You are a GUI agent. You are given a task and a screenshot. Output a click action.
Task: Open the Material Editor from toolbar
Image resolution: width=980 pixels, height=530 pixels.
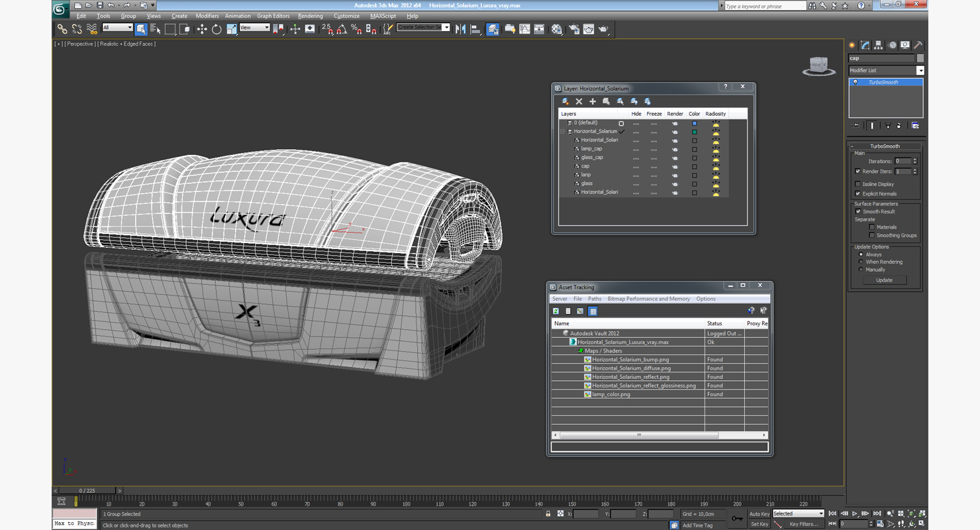tap(557, 29)
